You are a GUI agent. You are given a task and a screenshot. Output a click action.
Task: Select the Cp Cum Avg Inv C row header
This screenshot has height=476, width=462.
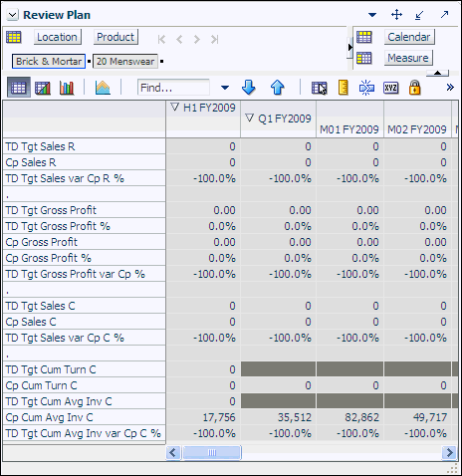85,417
